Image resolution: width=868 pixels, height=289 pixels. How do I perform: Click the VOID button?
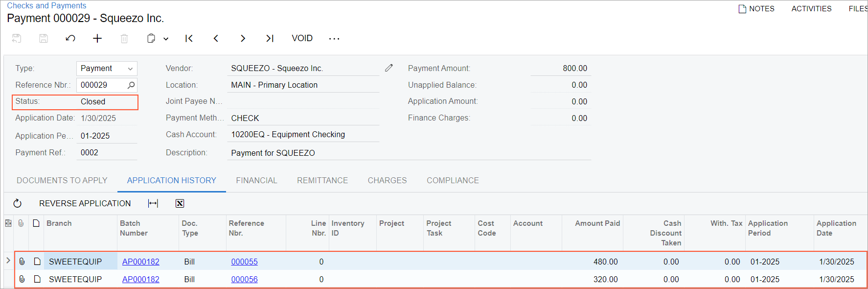(x=302, y=38)
